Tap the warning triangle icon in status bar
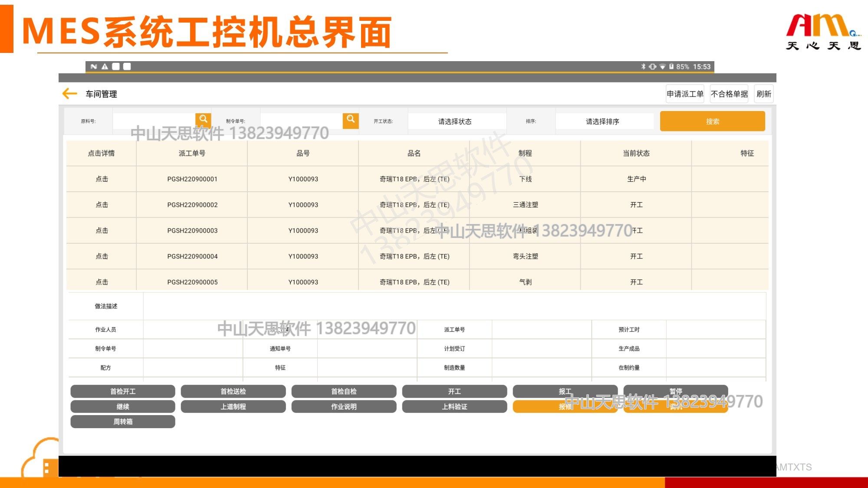 [x=105, y=66]
